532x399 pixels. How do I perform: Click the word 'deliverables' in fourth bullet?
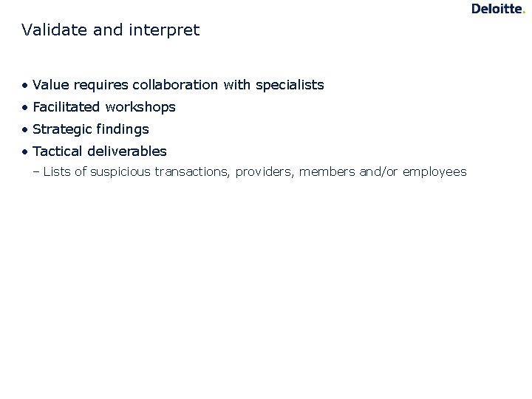[127, 151]
